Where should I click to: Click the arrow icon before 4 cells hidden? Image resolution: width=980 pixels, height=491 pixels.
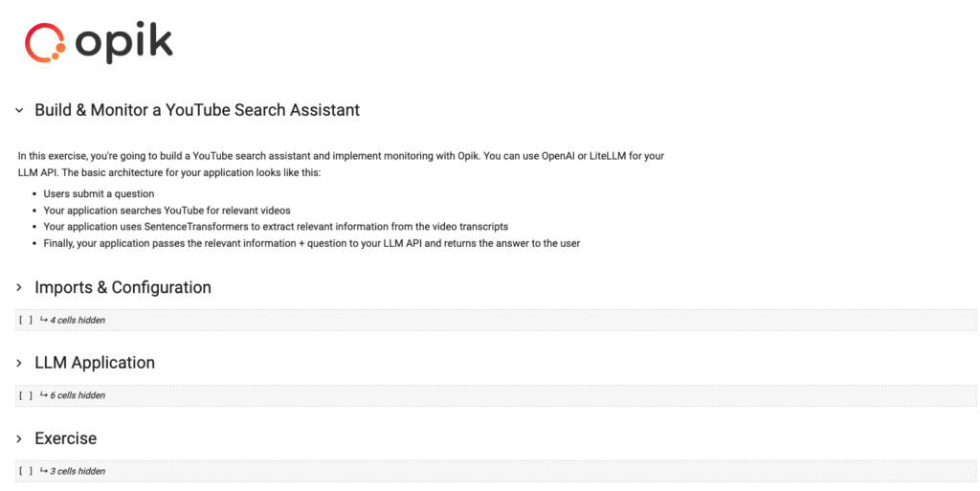point(44,320)
